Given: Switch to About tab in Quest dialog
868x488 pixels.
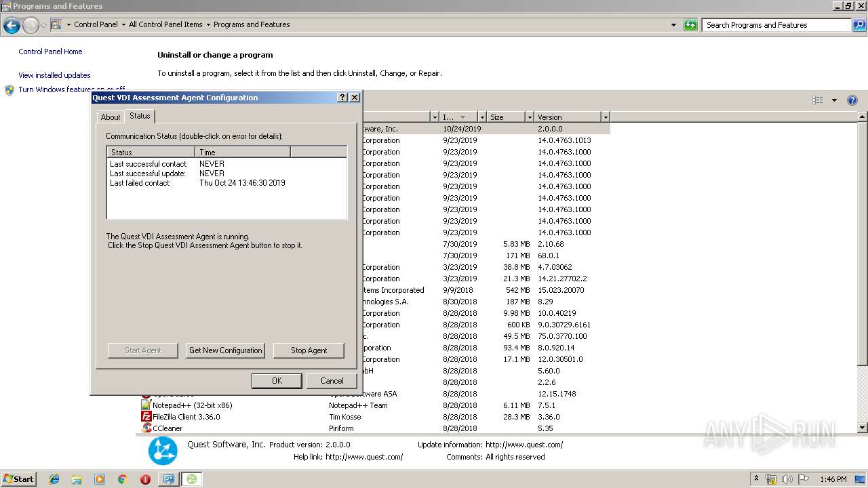Looking at the screenshot, I should point(111,117).
